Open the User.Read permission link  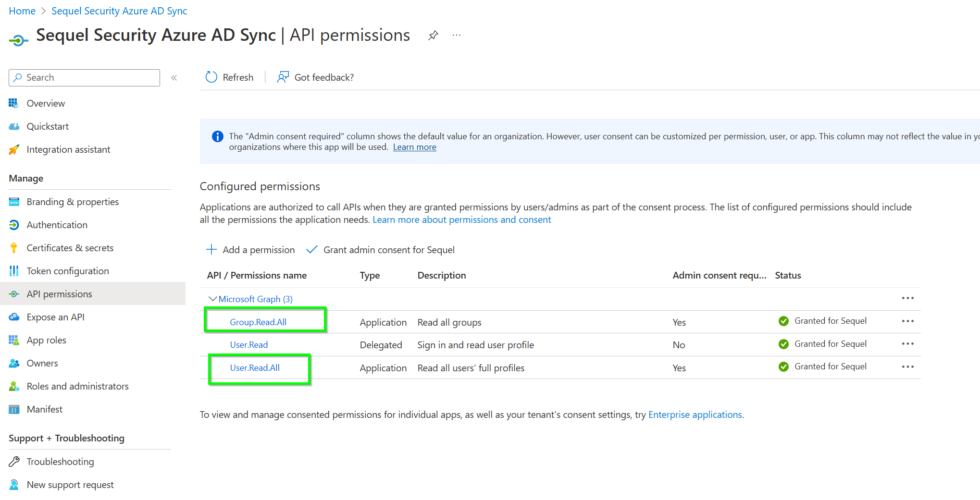click(x=249, y=344)
